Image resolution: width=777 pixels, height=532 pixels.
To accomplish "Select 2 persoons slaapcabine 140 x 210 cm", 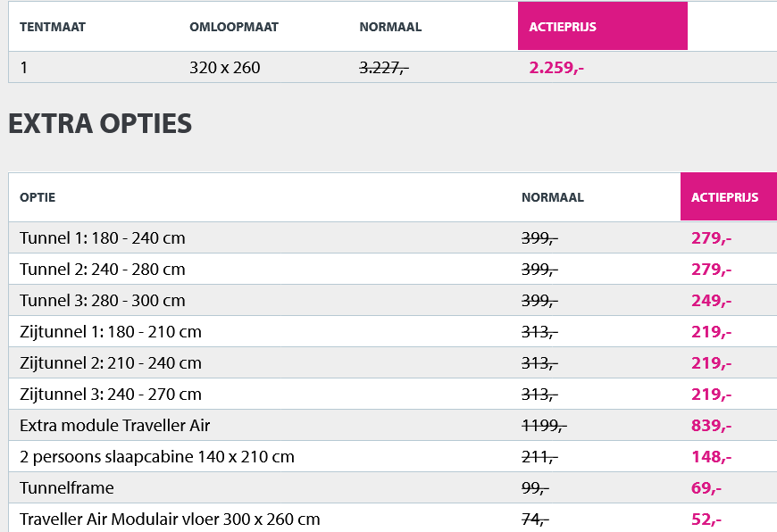I will click(157, 457).
